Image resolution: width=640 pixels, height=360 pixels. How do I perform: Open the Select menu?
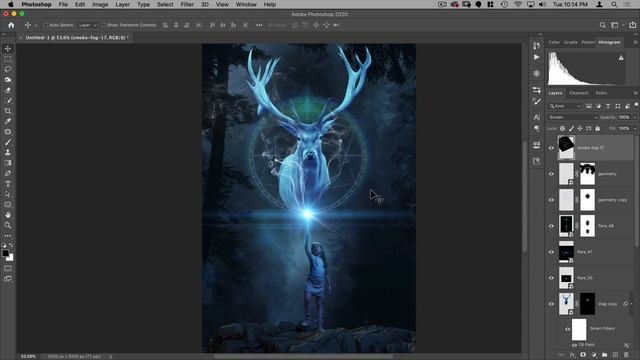pyautogui.click(x=165, y=4)
